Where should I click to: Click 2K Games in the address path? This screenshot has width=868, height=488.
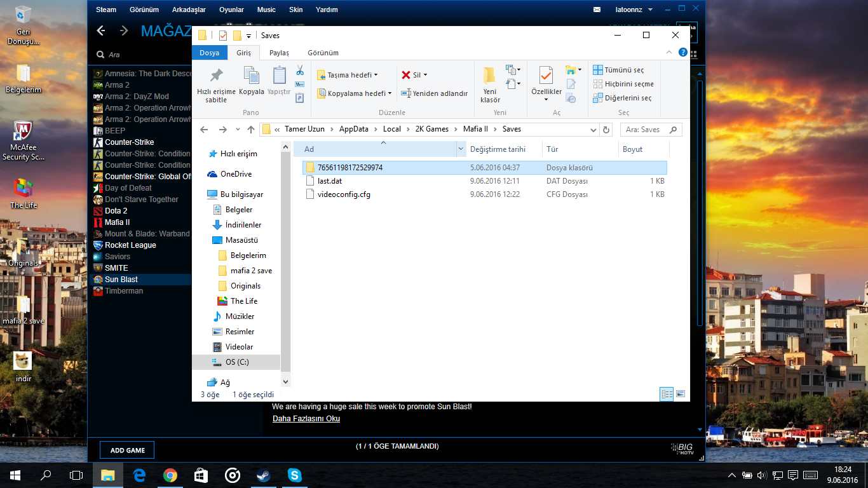432,129
